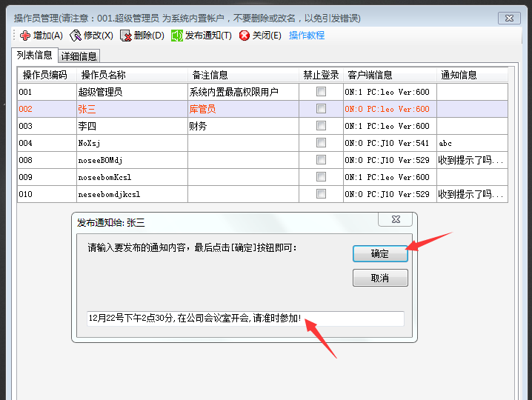Click the Modify (修改) toolbar icon
The width and height of the screenshot is (532, 400).
point(76,36)
